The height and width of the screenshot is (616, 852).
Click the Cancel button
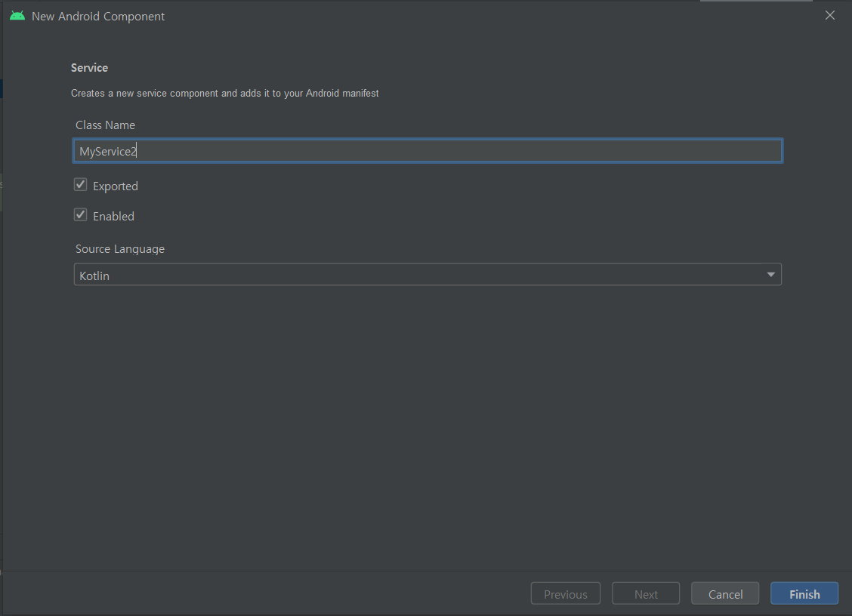pyautogui.click(x=725, y=593)
